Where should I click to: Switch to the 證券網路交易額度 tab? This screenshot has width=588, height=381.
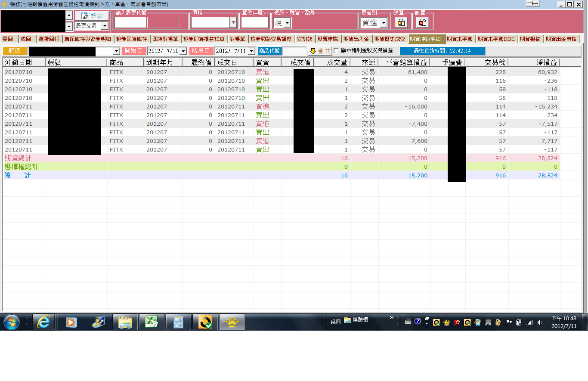pos(271,39)
